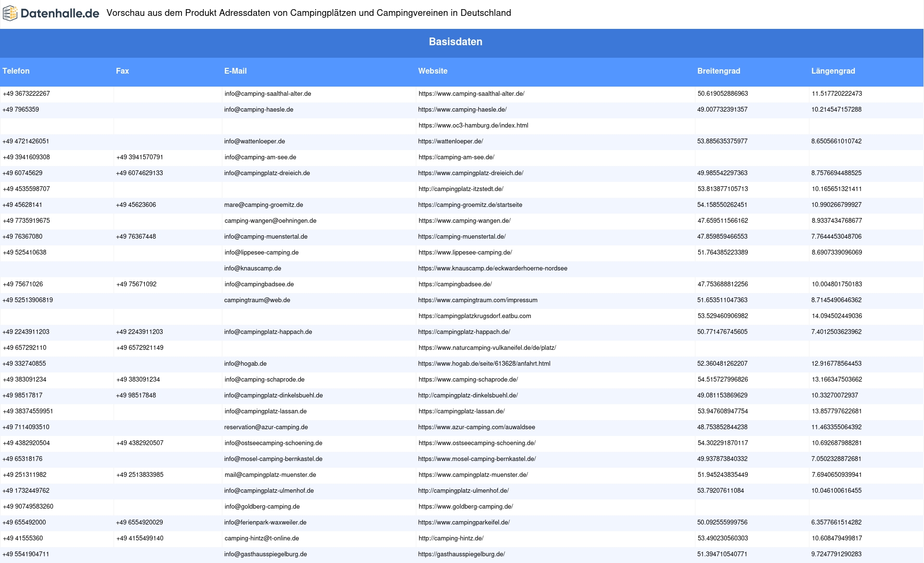The height and width of the screenshot is (563, 924).
Task: Select fax number +49 4382920507
Action: coord(140,443)
